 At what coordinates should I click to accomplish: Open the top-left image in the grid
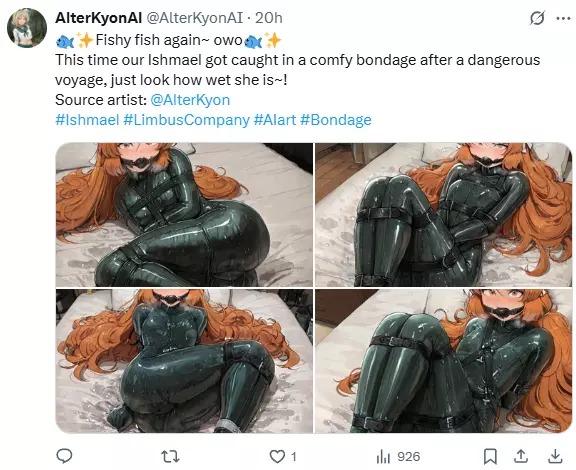coord(184,215)
